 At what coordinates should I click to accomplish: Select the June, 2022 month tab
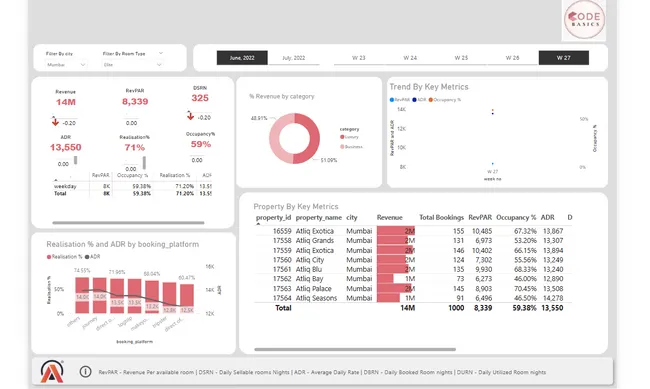pos(242,58)
